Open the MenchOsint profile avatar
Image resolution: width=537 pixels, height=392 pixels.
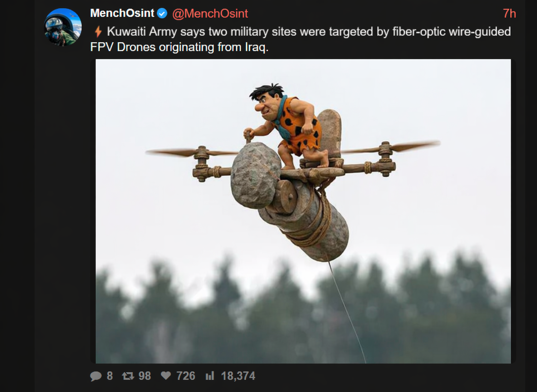coord(63,27)
